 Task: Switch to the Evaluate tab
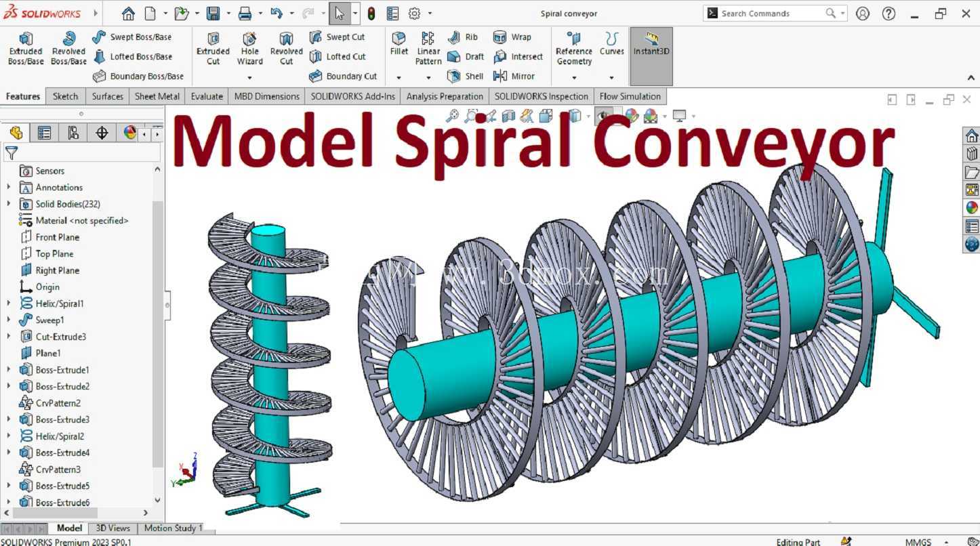207,96
